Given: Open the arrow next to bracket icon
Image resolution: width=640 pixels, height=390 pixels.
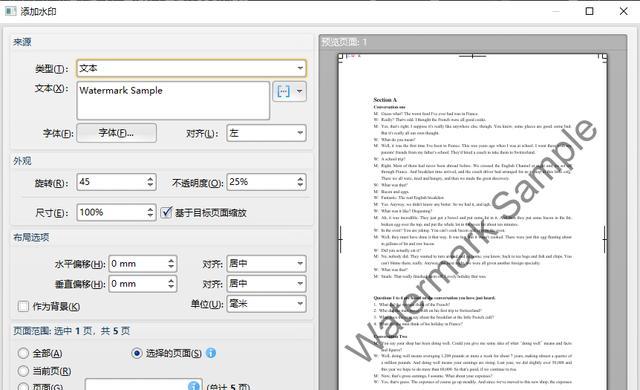Looking at the screenshot, I should coord(300,91).
